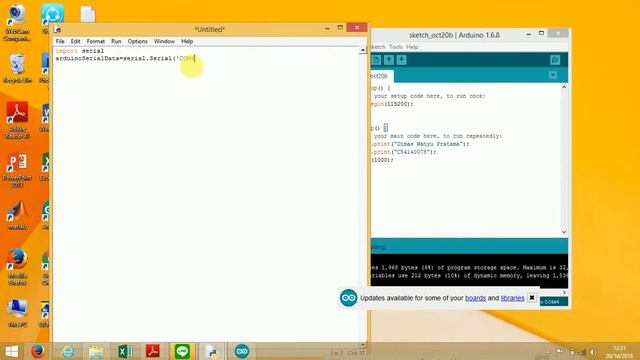Open the Edit menu in IDLE editor

(x=76, y=41)
